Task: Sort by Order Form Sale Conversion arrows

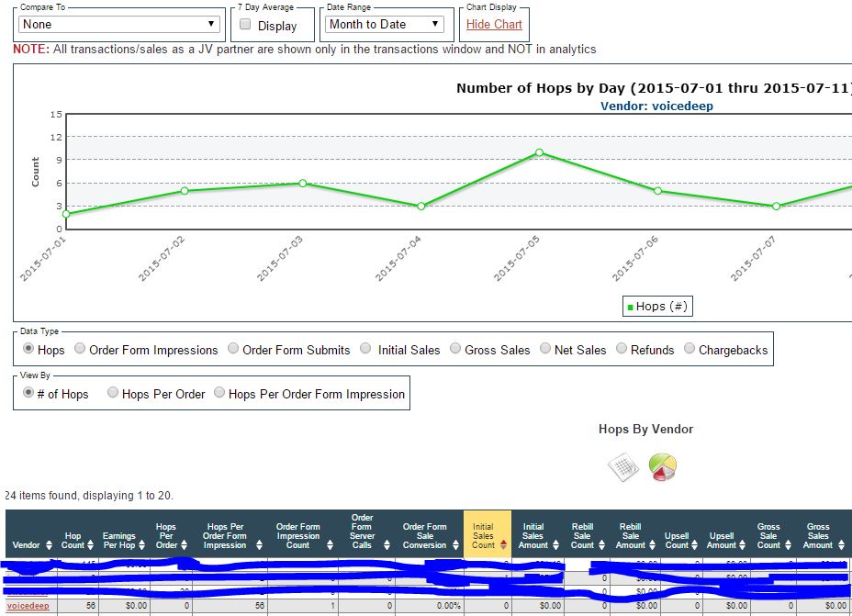Action: (455, 544)
